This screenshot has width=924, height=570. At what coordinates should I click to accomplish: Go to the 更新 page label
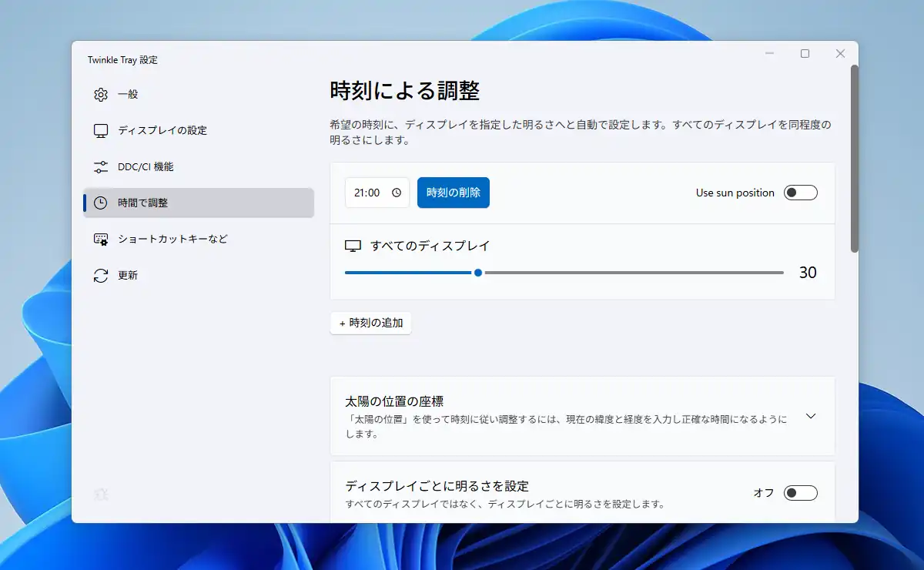[x=128, y=276]
